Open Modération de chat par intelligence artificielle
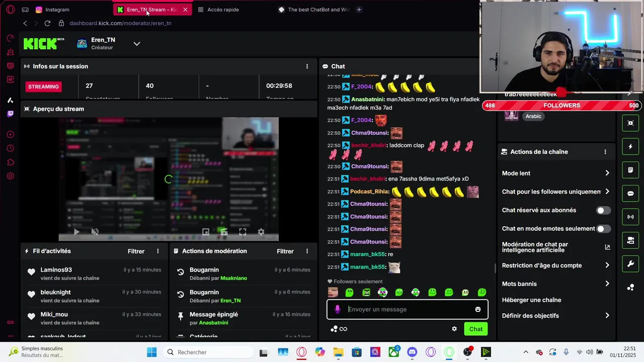The width and height of the screenshot is (644, 362). pyautogui.click(x=556, y=247)
